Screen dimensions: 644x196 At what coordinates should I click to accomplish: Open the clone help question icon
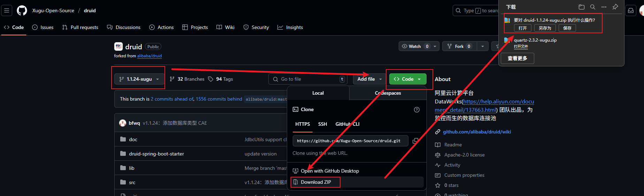[x=416, y=110]
